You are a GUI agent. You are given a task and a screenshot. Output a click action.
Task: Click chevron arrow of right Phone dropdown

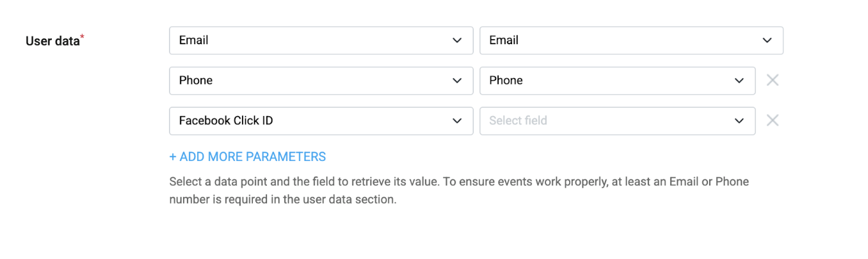coord(739,81)
